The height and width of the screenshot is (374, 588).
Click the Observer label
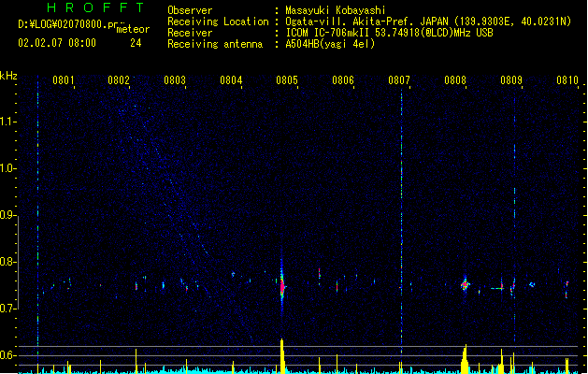click(x=190, y=10)
